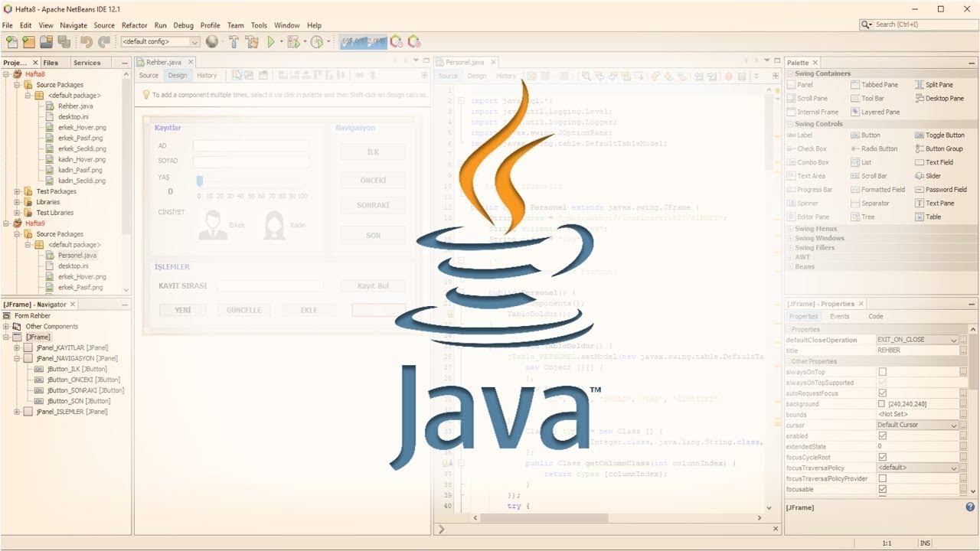Image resolution: width=980 pixels, height=551 pixels.
Task: Open editor for the title property
Action: [x=963, y=350]
